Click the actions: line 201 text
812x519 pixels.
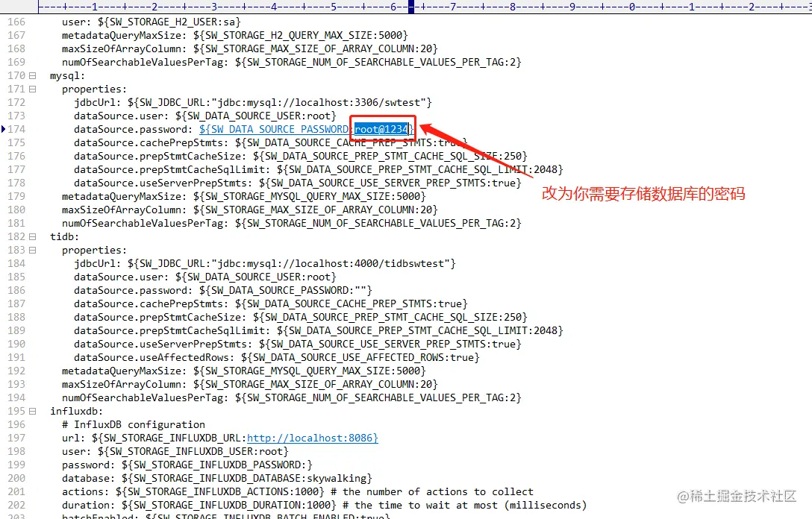pyautogui.click(x=297, y=492)
